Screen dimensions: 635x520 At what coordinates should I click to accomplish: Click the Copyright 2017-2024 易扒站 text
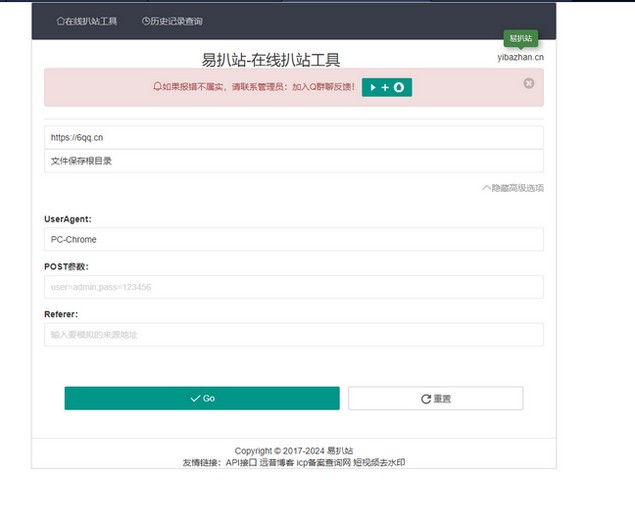click(294, 451)
